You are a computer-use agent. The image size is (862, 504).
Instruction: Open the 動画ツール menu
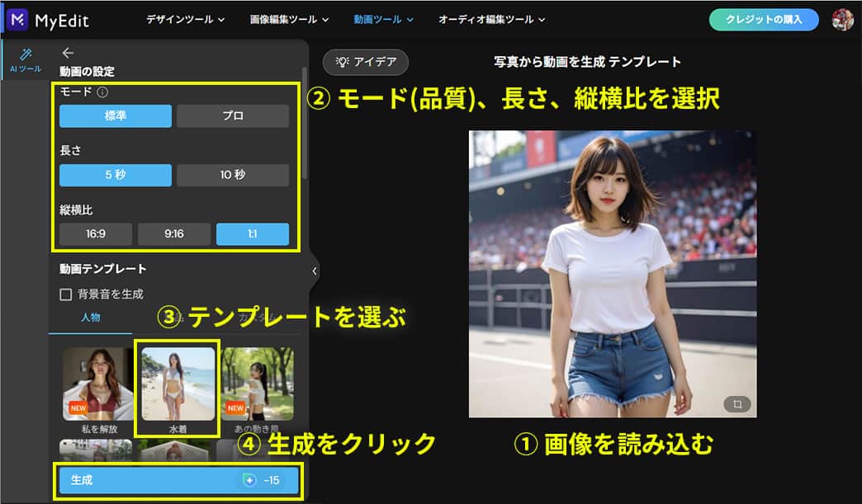(383, 19)
